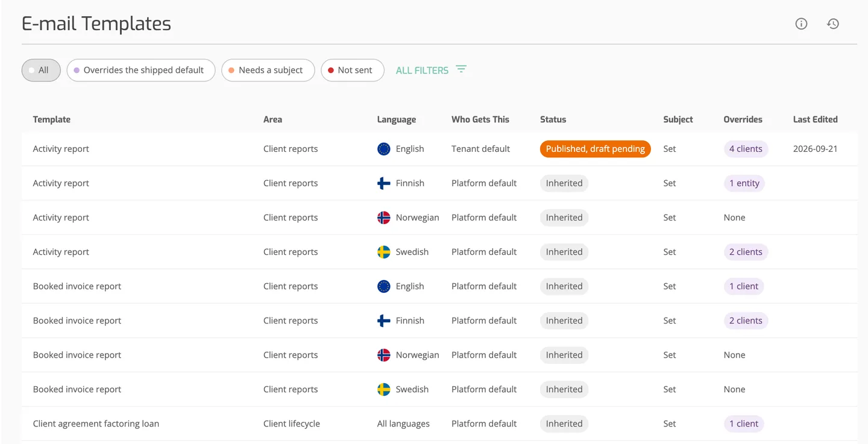The height and width of the screenshot is (444, 868).
Task: Click Inherited badge in Booked invoice Swedish row
Action: tap(564, 389)
